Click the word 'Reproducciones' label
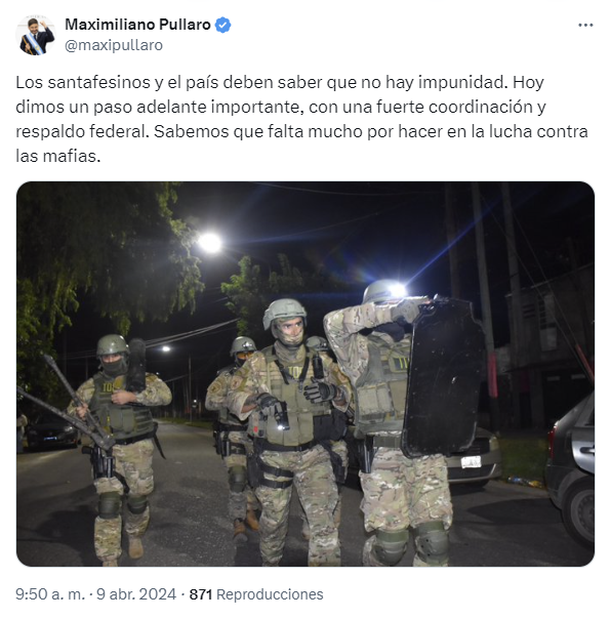This screenshot has width=610, height=619. click(270, 594)
